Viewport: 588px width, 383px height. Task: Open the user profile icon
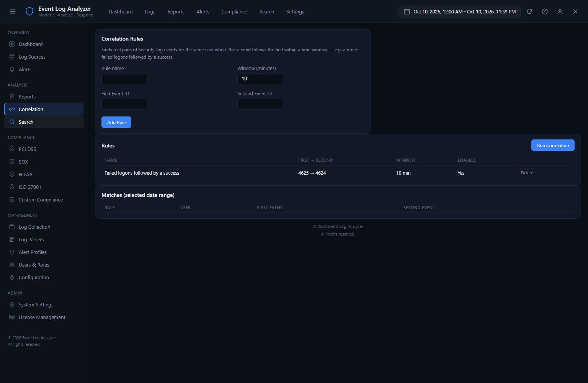560,11
